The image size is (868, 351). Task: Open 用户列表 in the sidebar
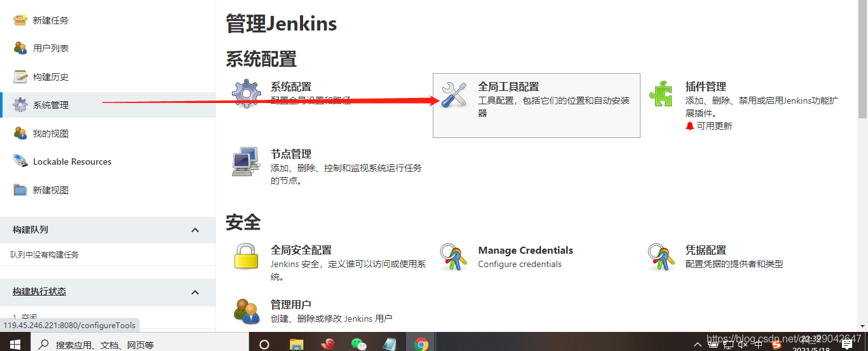coord(51,48)
